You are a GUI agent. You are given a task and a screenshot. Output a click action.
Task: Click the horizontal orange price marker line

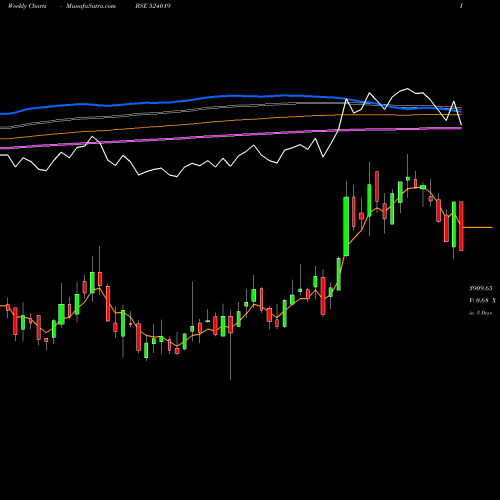[478, 227]
